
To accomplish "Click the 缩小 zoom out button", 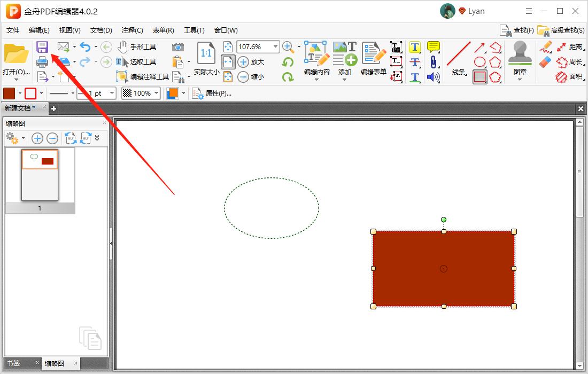I will [x=251, y=77].
